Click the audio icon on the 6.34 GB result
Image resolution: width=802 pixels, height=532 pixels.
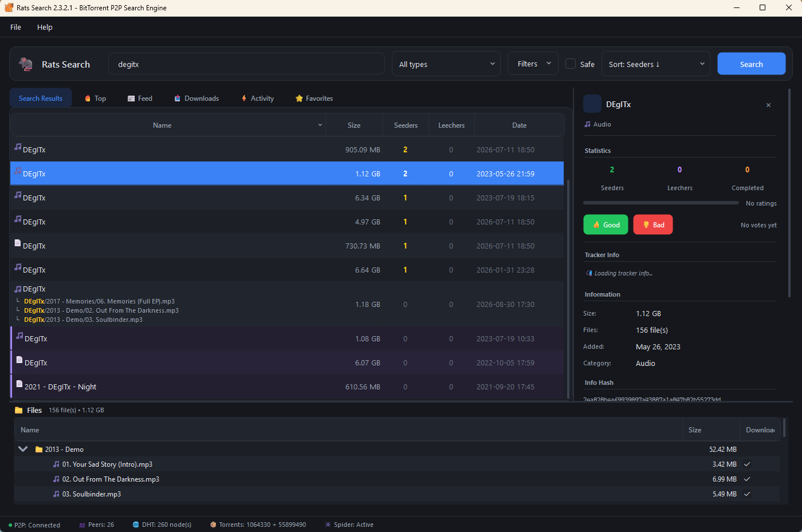(18, 195)
